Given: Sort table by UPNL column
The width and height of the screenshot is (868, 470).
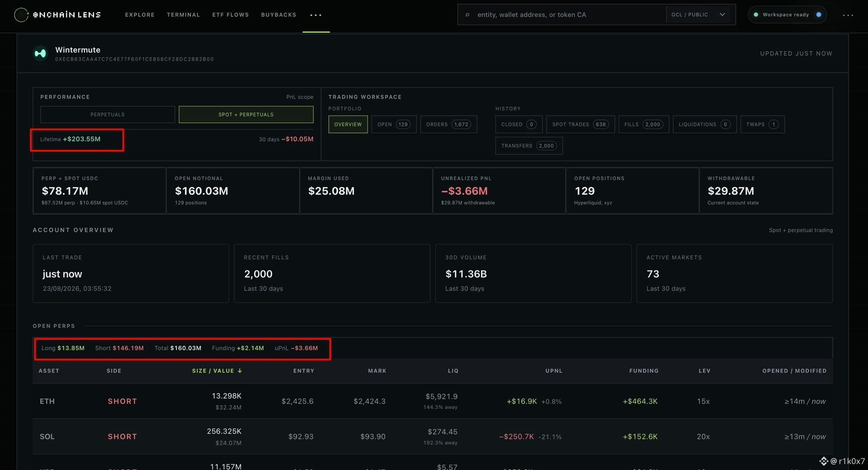Looking at the screenshot, I should click(554, 371).
